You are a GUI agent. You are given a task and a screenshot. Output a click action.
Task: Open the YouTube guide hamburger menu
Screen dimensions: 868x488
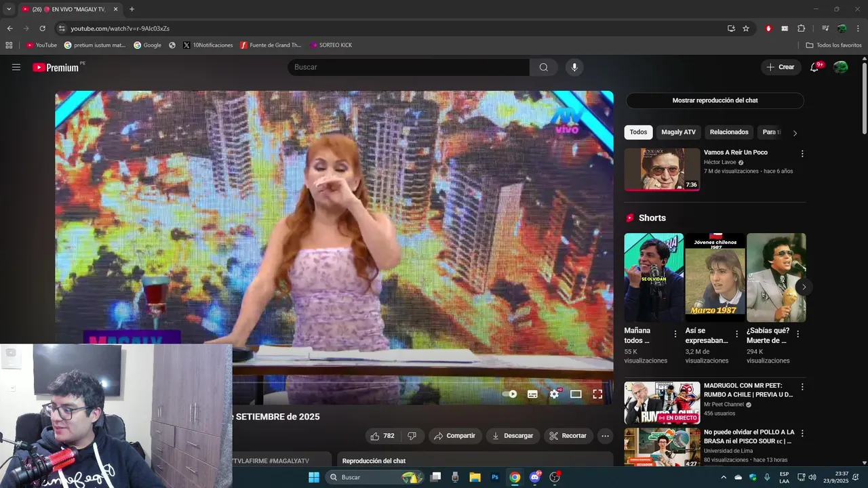(16, 67)
